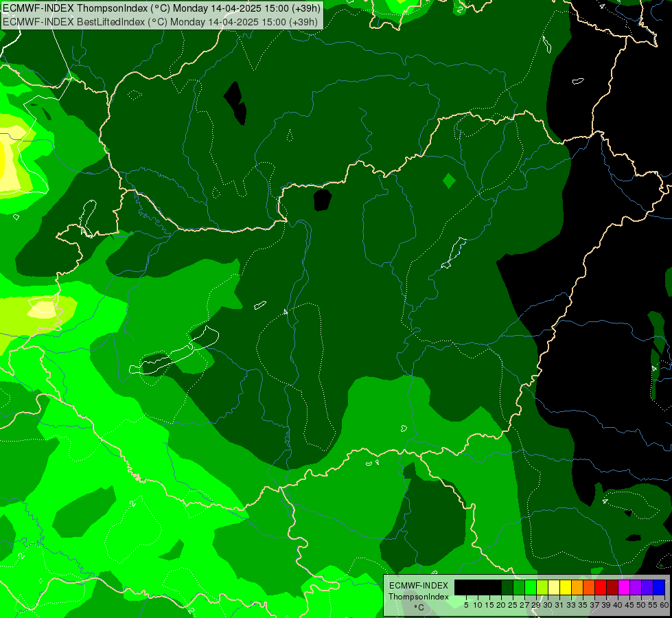This screenshot has width=672, height=618.
Task: Click the legend tick value 55
Action: coord(653,605)
